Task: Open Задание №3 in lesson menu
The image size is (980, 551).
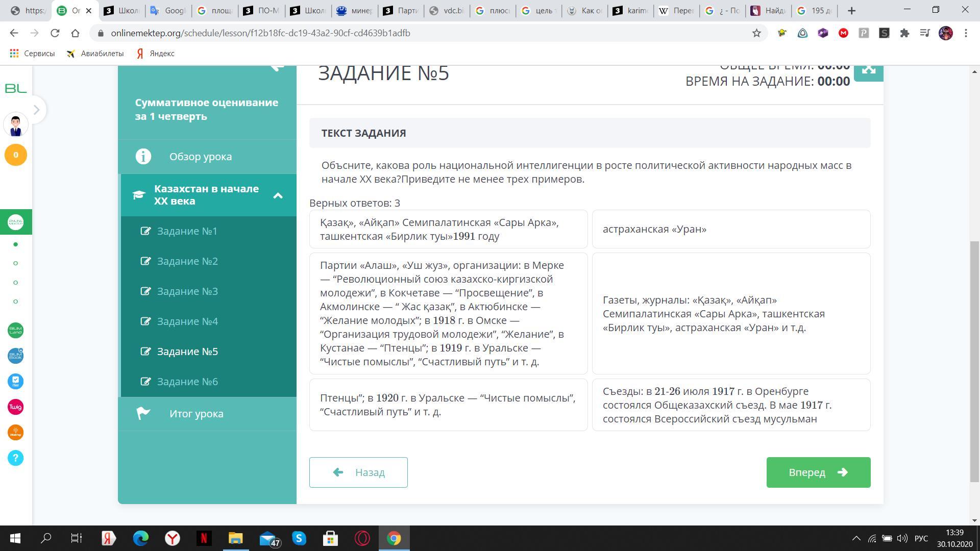Action: click(x=187, y=291)
